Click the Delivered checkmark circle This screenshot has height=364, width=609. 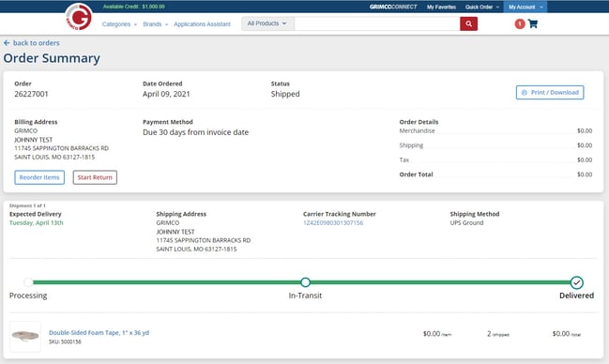577,282
